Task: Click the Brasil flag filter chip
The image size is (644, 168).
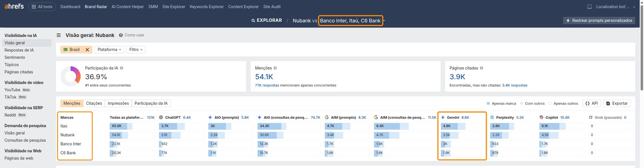Action: tap(72, 50)
